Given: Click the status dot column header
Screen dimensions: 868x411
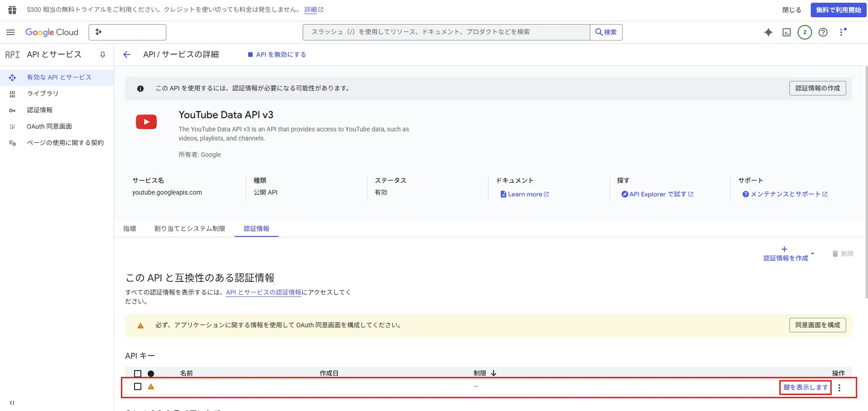Looking at the screenshot, I should coord(151,374).
